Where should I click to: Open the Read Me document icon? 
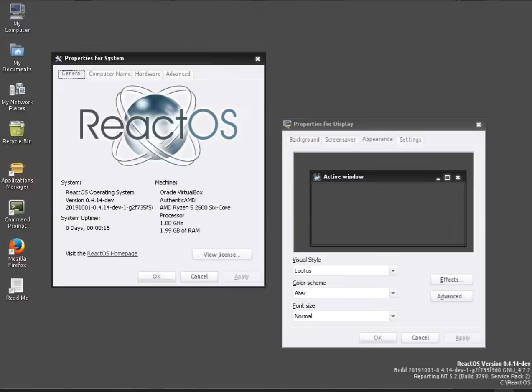[17, 286]
